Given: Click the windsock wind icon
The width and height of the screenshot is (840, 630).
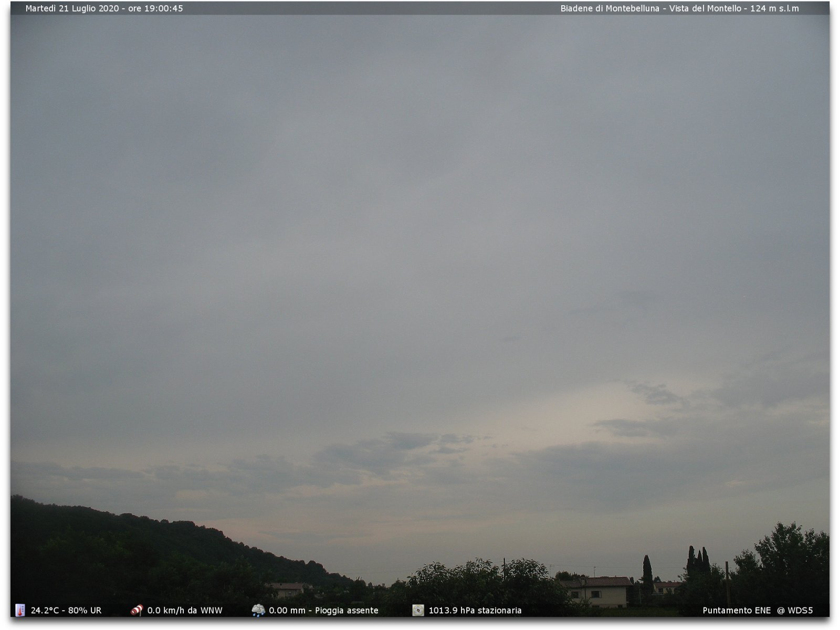Looking at the screenshot, I should [x=137, y=610].
